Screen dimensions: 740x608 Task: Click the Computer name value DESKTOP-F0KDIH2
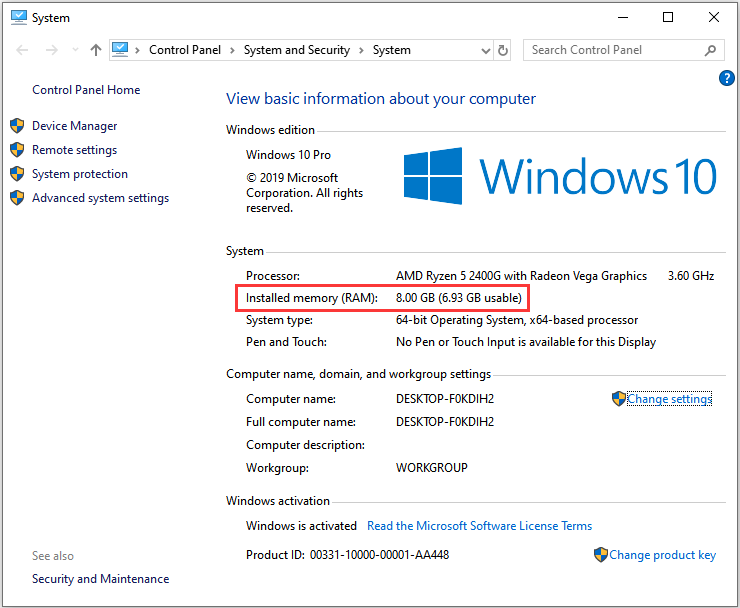445,399
